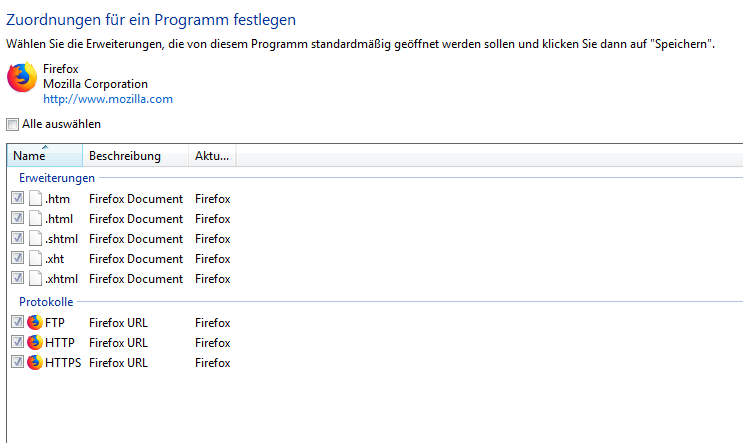Click the .htm file document icon
The width and height of the screenshot is (743, 443).
tap(35, 198)
